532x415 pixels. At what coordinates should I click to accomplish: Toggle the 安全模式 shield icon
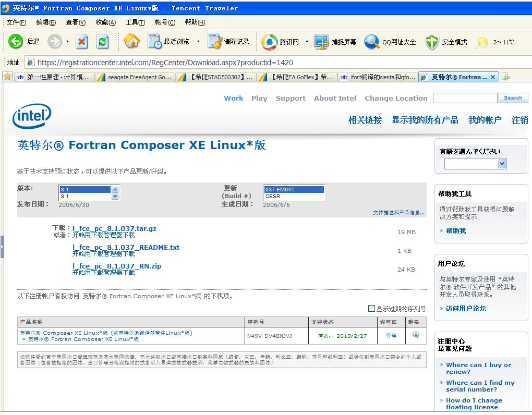[x=432, y=42]
